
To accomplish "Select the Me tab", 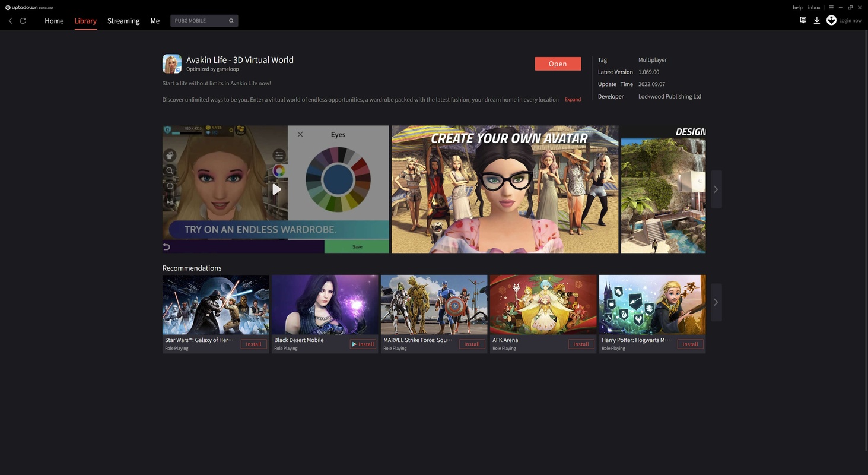I will coord(155,21).
